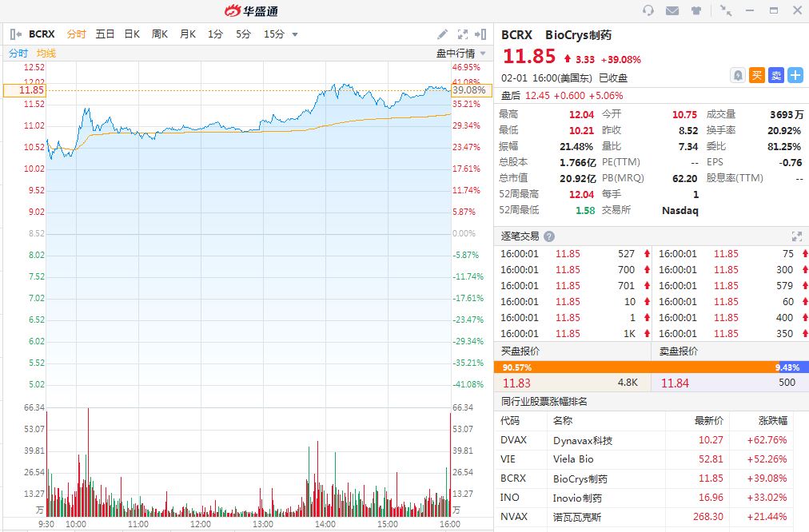Click the skin theme shirt icon

(x=696, y=10)
